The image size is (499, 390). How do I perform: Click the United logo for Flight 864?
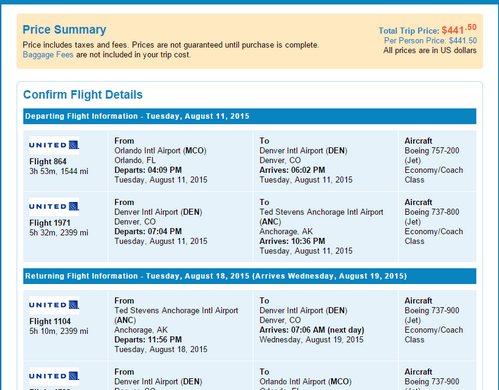[54, 145]
